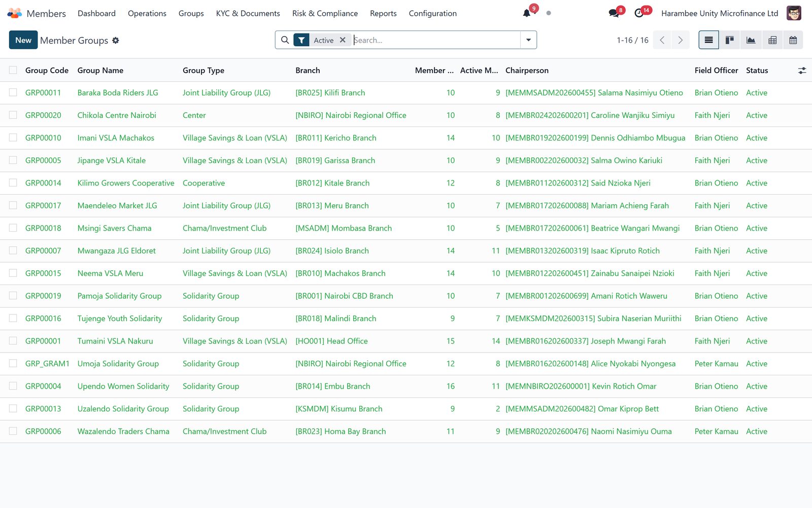Open the KYC & Documents menu
Viewport: 812px width, 508px height.
click(x=248, y=13)
